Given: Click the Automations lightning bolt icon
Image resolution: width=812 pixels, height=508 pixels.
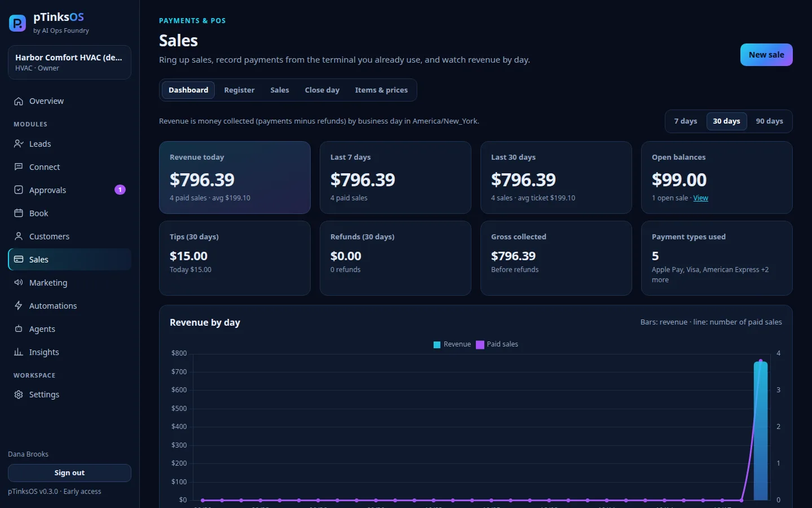Looking at the screenshot, I should coord(19,306).
